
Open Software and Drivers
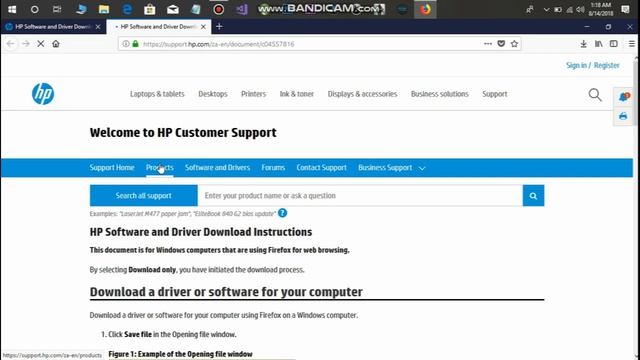click(217, 168)
